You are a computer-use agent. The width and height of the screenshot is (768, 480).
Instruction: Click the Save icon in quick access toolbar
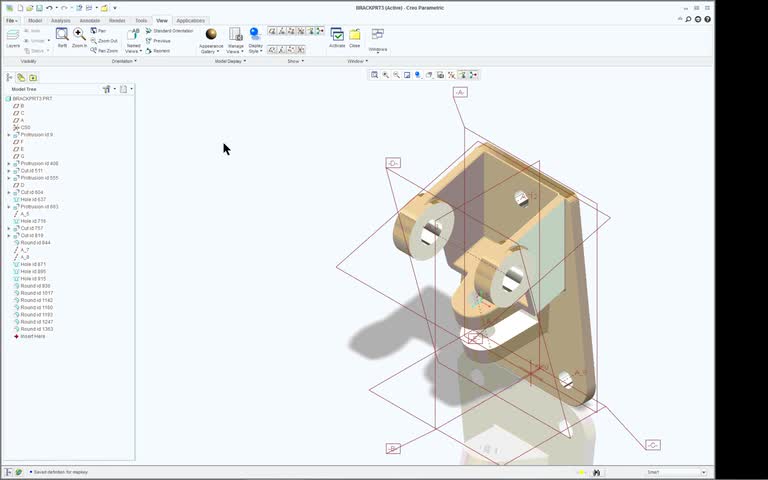tap(39, 8)
